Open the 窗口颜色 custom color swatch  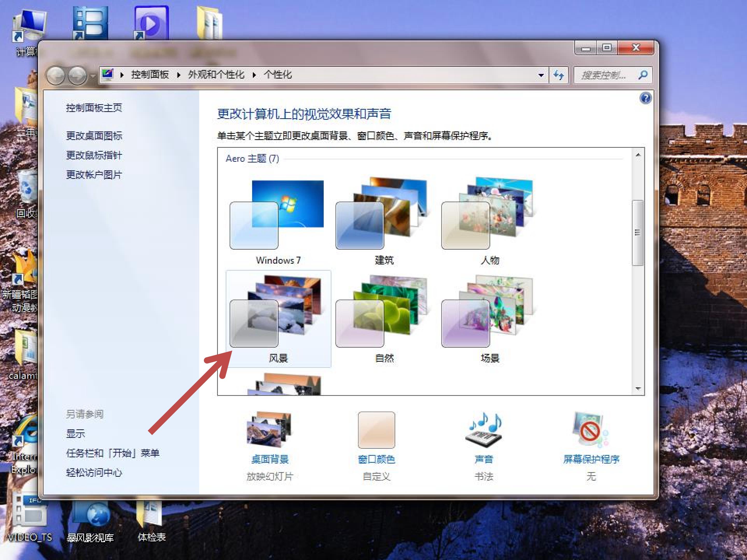(x=376, y=429)
